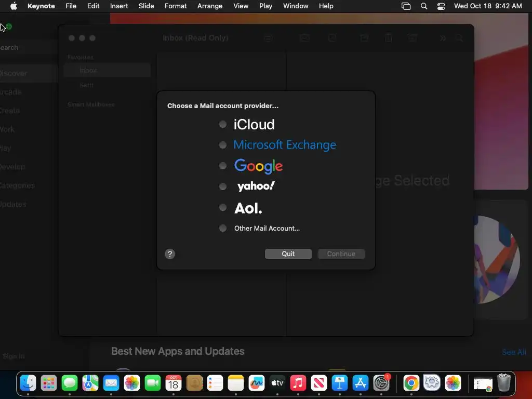This screenshot has height=399, width=532.
Task: Open Freeform from the Dock
Action: [257, 383]
